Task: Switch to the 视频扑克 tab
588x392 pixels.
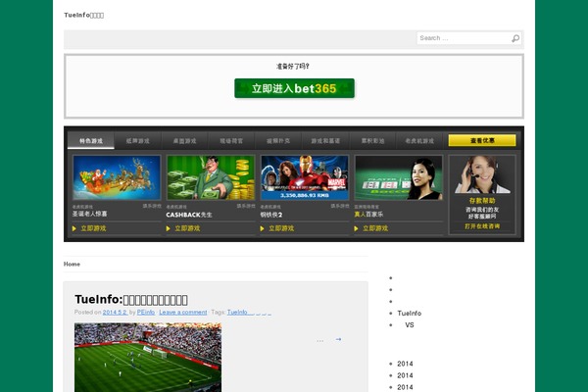Action: (x=278, y=141)
